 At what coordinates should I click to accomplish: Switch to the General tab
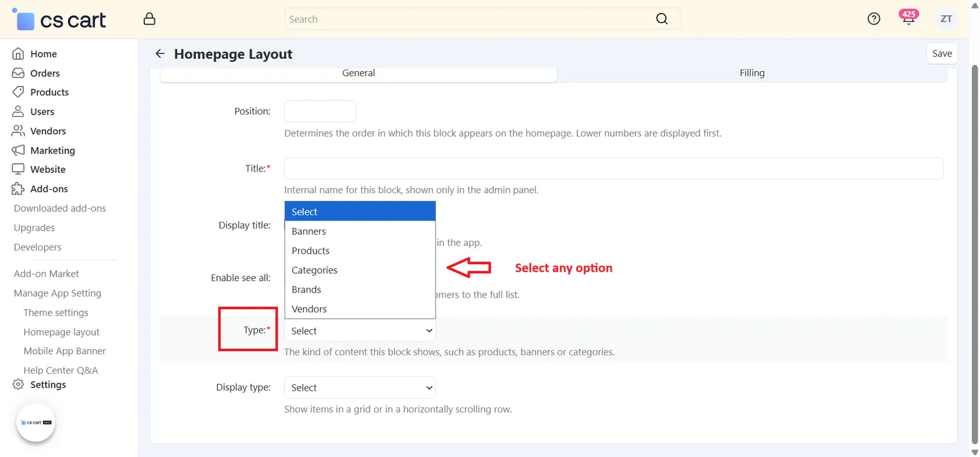click(x=358, y=74)
